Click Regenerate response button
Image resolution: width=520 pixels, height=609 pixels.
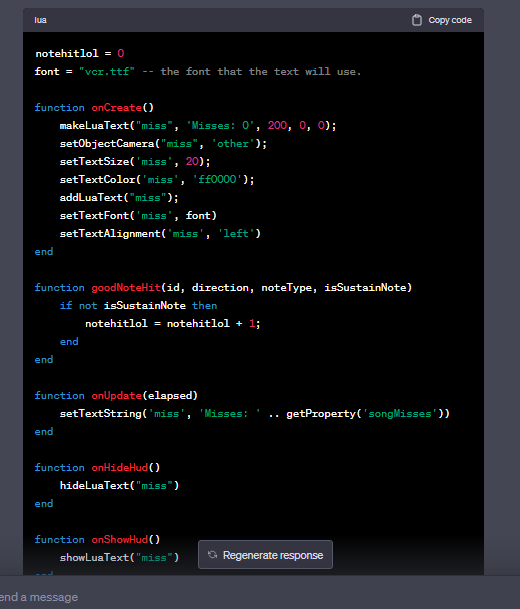(265, 555)
